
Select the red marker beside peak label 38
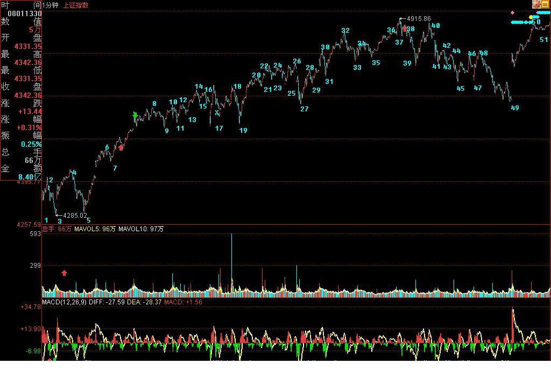pyautogui.click(x=405, y=28)
